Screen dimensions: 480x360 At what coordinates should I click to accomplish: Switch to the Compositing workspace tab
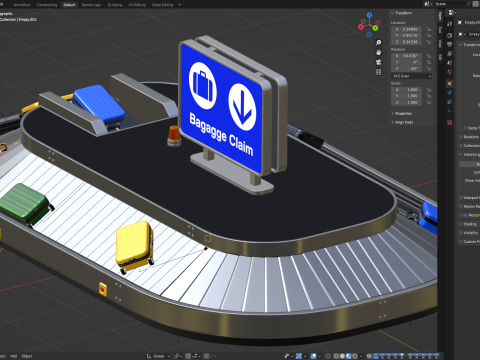47,5
